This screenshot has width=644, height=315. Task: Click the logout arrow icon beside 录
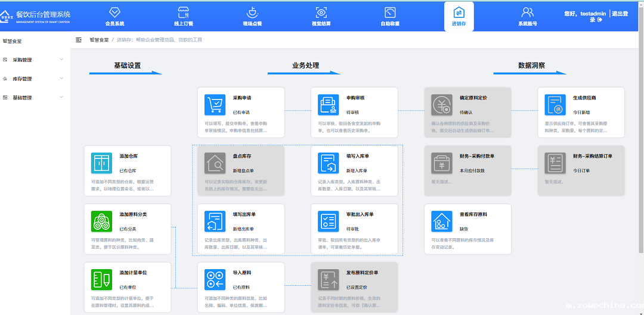[x=600, y=20]
